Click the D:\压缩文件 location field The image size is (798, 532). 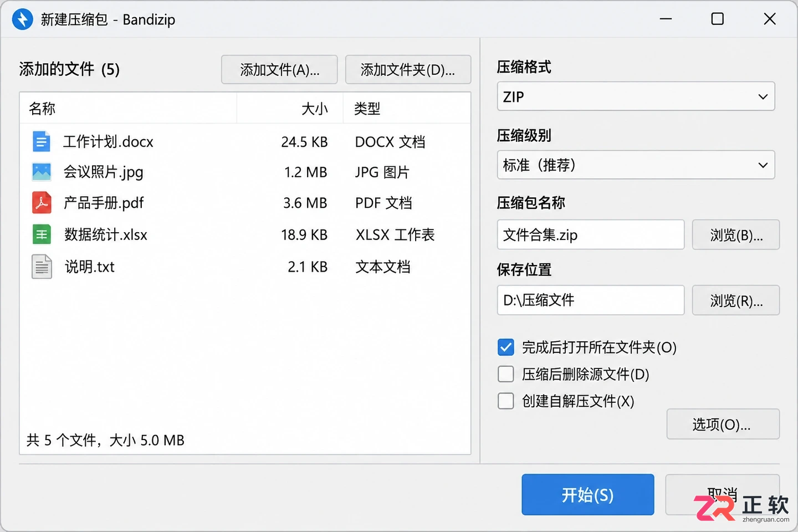[591, 300]
